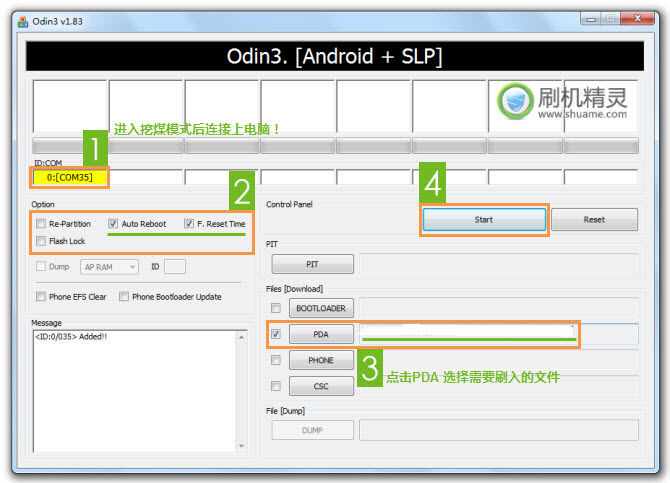Click the Reset button
The image size is (670, 483).
594,220
